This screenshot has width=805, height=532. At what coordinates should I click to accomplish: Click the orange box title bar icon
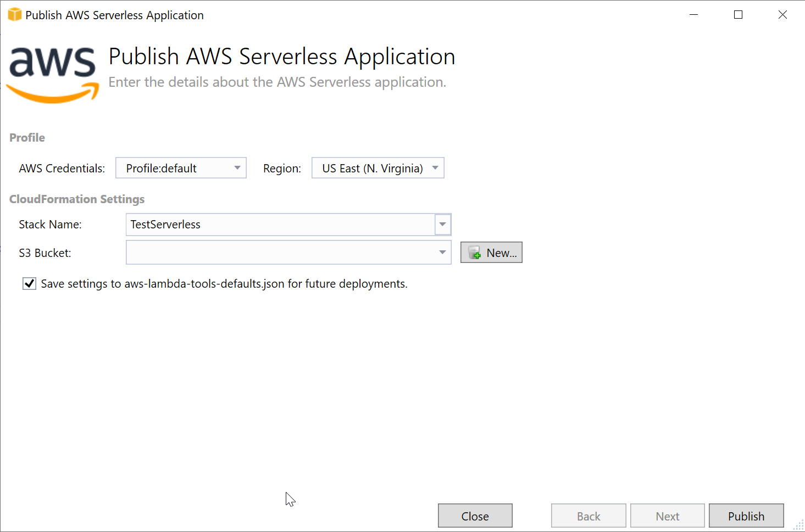pos(15,15)
